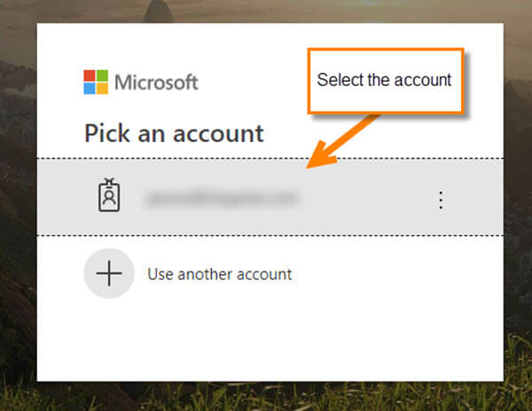The image size is (532, 411).
Task: Open the three-dot account options menu
Action: (441, 200)
